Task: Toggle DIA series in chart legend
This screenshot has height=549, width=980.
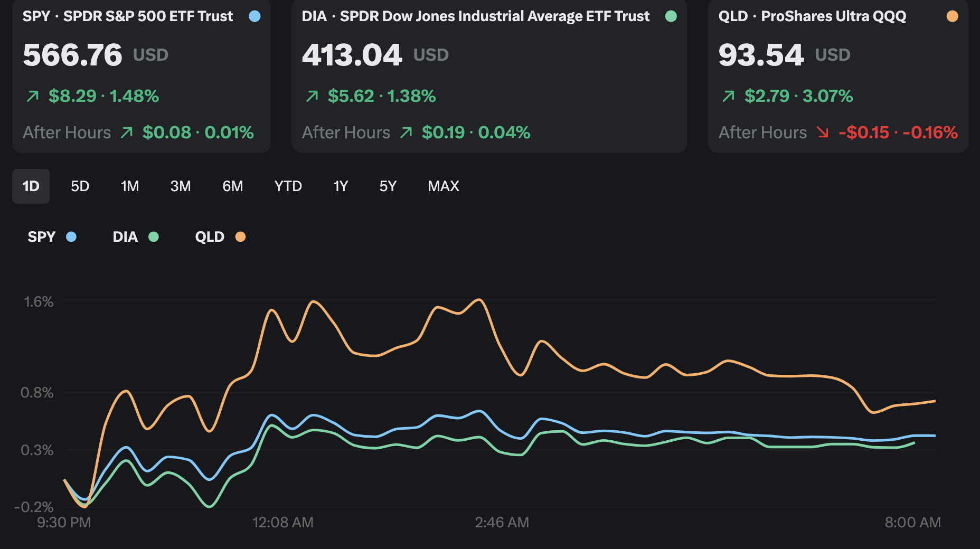Action: 136,237
